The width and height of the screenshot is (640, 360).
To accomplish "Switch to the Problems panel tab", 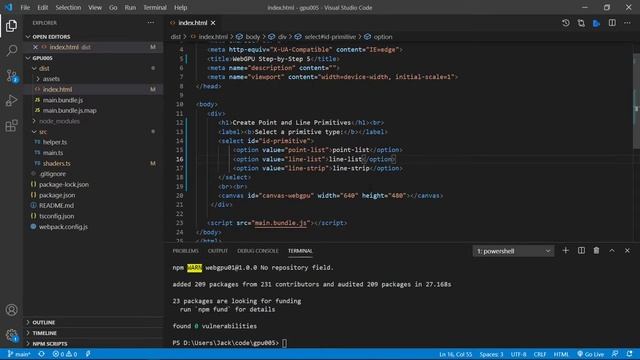I will (185, 251).
